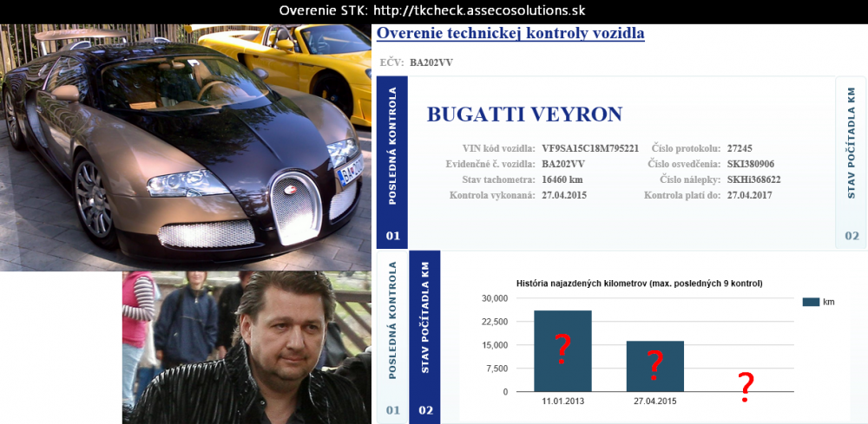Click protocol number 27245

pyautogui.click(x=740, y=149)
